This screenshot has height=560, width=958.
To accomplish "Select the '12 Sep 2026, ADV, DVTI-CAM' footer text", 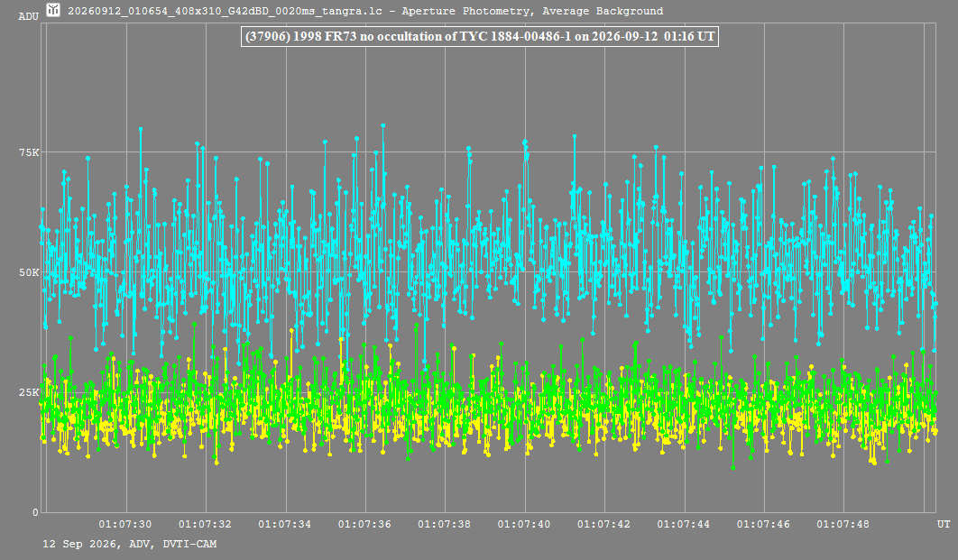I will coord(130,544).
